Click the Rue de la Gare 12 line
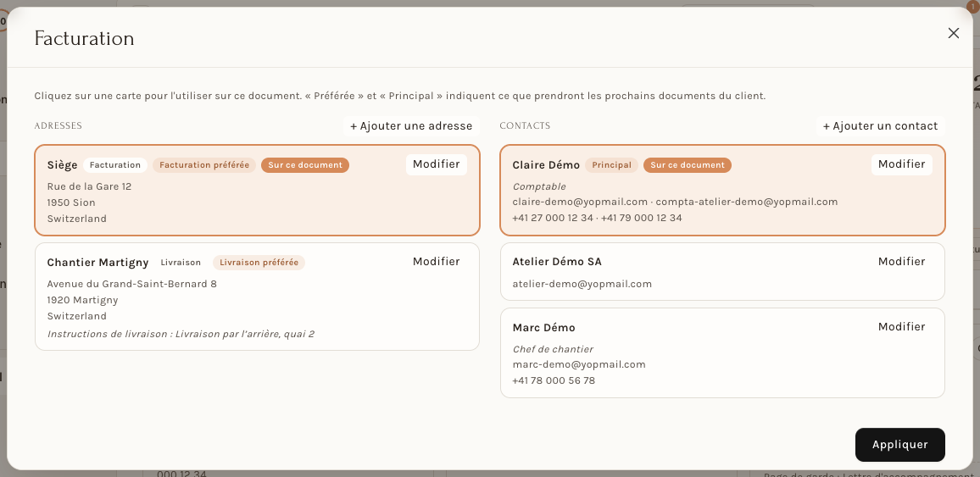 [x=89, y=186]
